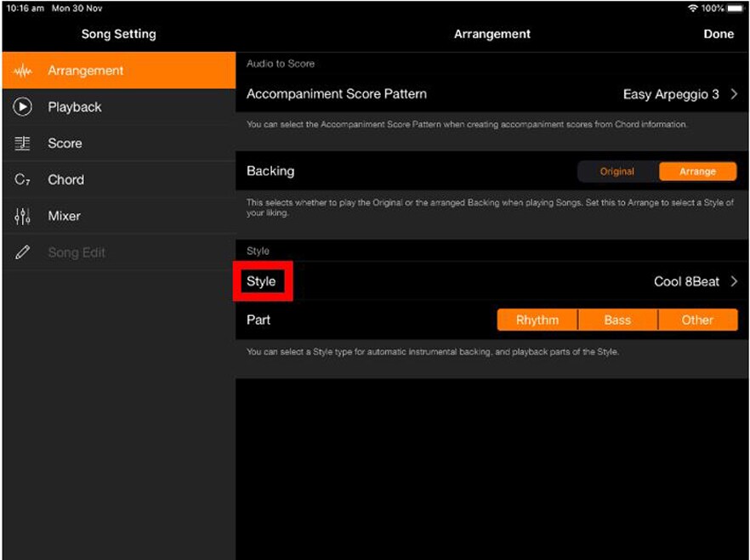Toggle the Other part
This screenshot has height=560, width=750.
pos(697,320)
